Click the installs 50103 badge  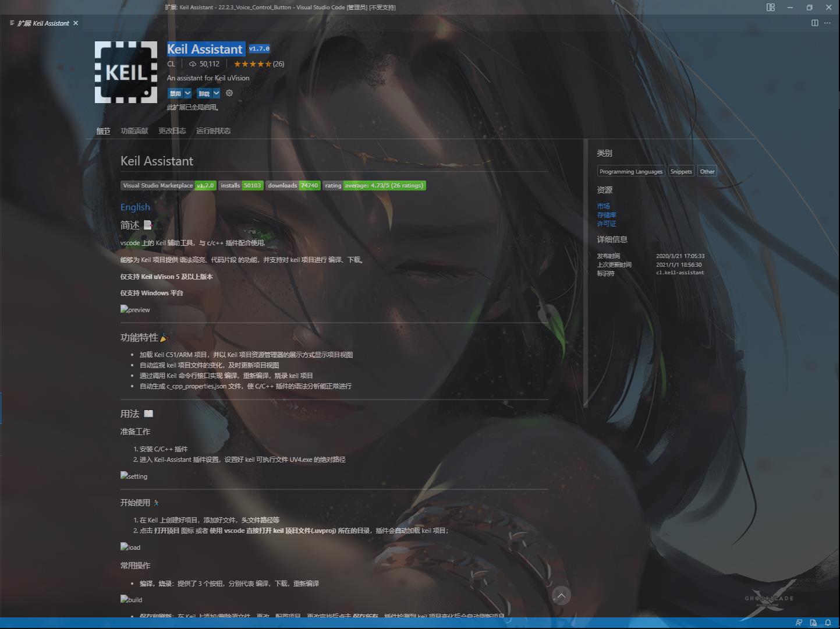[241, 185]
